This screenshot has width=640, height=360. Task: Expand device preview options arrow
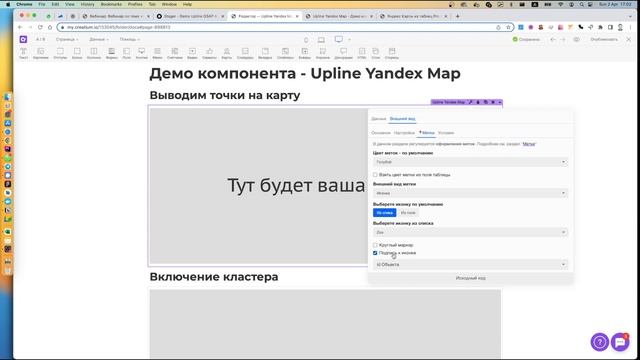[349, 40]
